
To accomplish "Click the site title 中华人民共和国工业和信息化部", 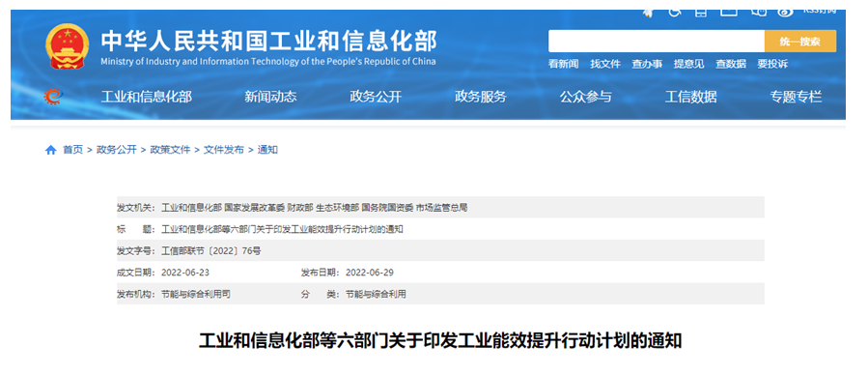I will (268, 41).
